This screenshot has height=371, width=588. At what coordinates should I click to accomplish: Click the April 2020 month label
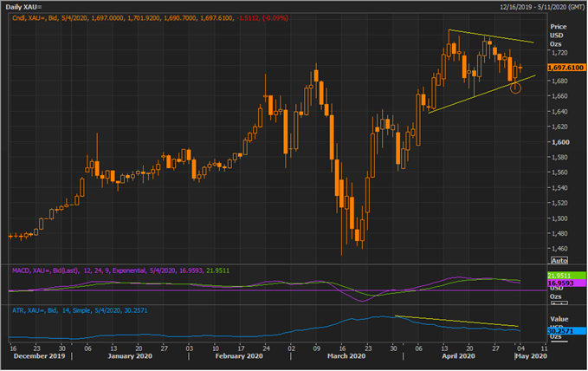point(458,356)
